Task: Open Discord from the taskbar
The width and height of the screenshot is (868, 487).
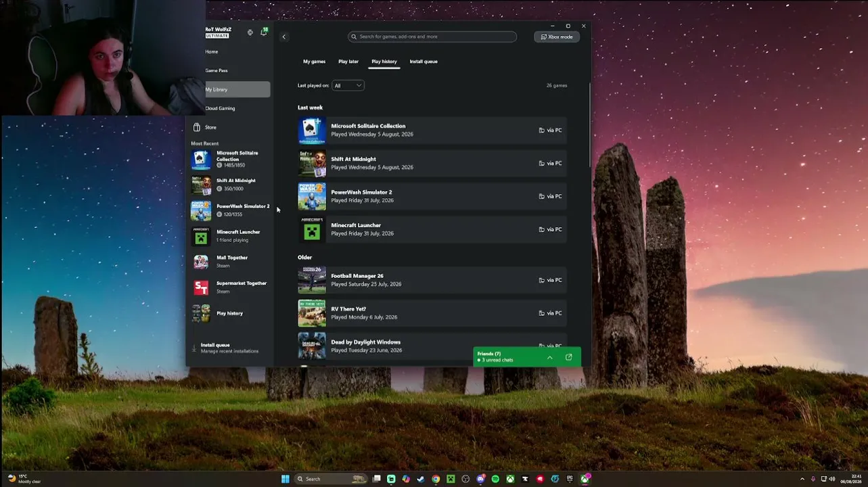Action: coord(480,479)
